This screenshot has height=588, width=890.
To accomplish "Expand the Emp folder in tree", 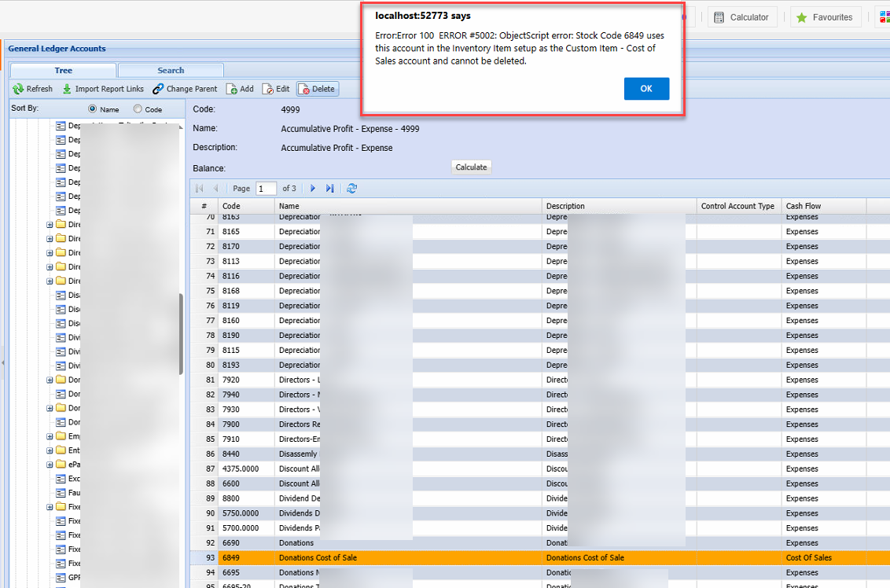I will (50, 436).
